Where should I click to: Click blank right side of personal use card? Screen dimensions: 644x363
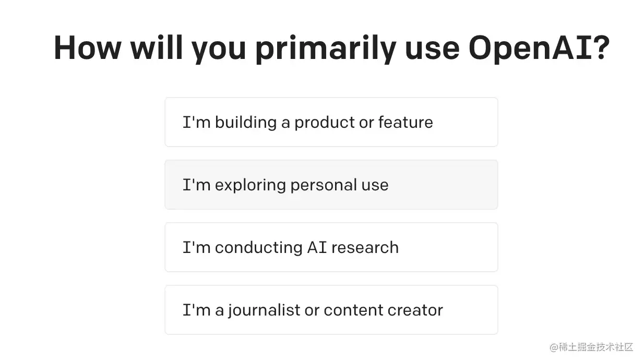pos(443,185)
